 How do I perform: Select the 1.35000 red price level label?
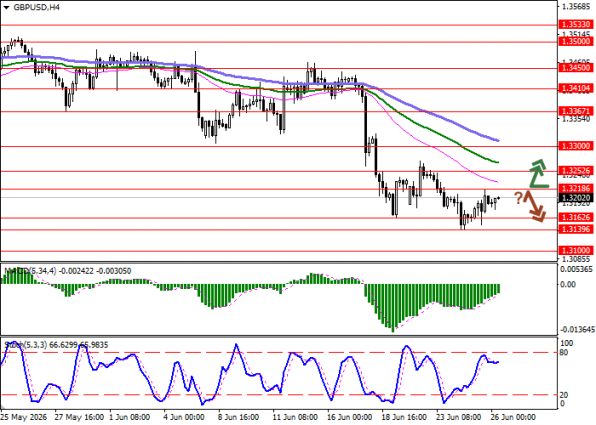coord(575,41)
